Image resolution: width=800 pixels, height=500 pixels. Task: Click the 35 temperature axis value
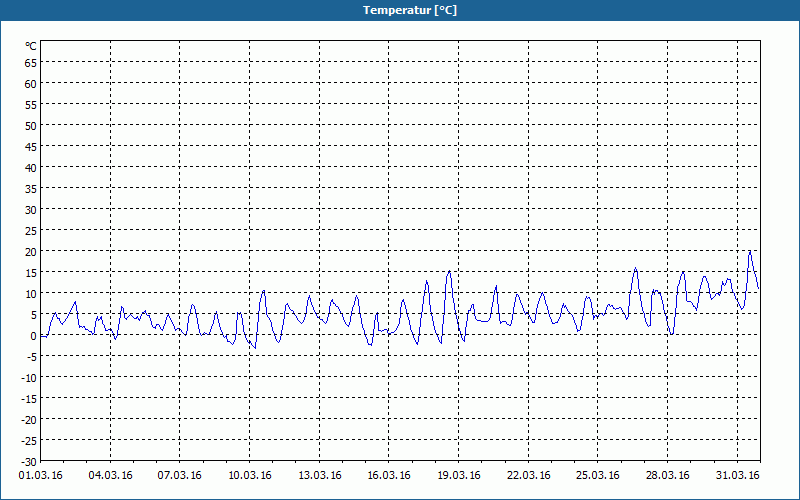[31, 189]
